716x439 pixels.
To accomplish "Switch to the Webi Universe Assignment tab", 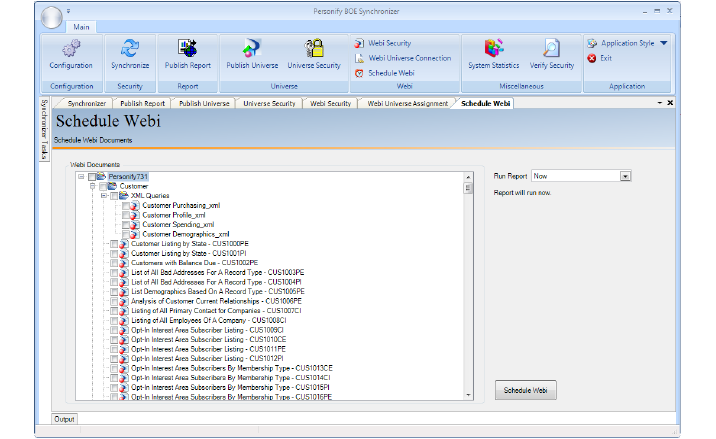I will pyautogui.click(x=405, y=103).
